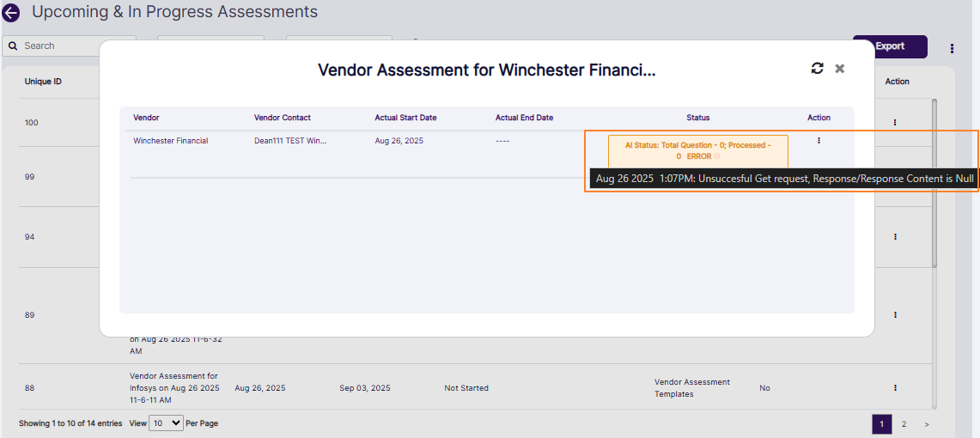Close the Vendor Assessment dialog
This screenshot has width=980, height=438.
pos(840,69)
